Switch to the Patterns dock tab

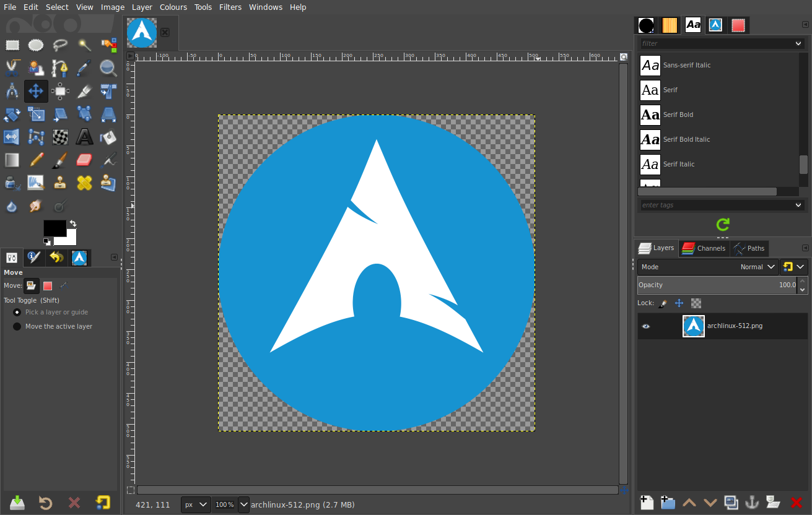670,25
